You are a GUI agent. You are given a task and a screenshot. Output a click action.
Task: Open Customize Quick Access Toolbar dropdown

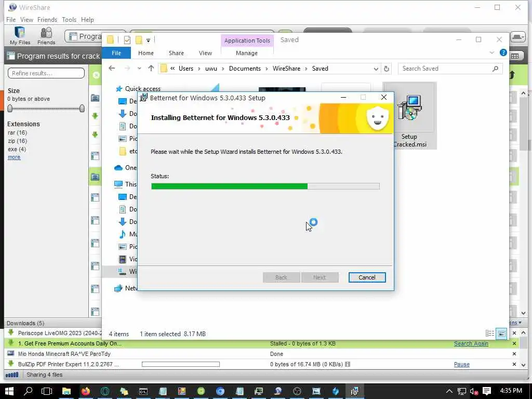(148, 41)
